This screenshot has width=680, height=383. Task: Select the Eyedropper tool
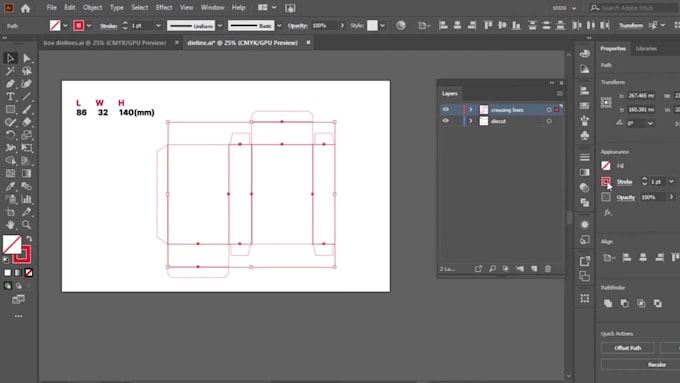10,186
